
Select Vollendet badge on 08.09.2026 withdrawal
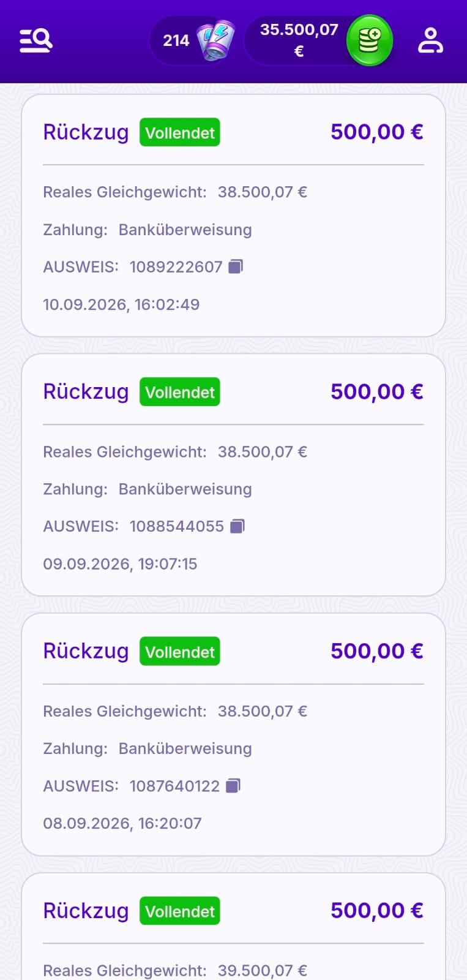180,652
